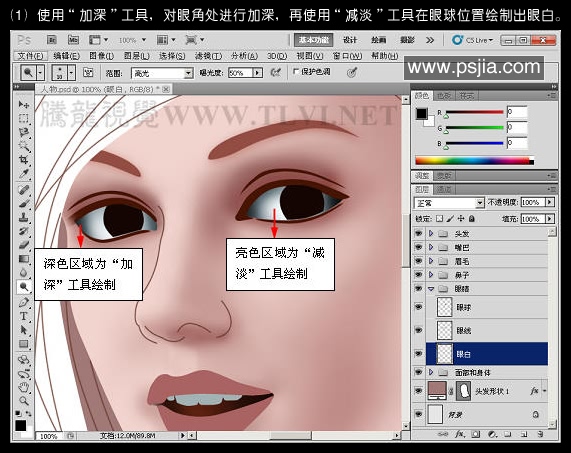Open the brush preset picker
Screen dimensions: 571x453
71,72
